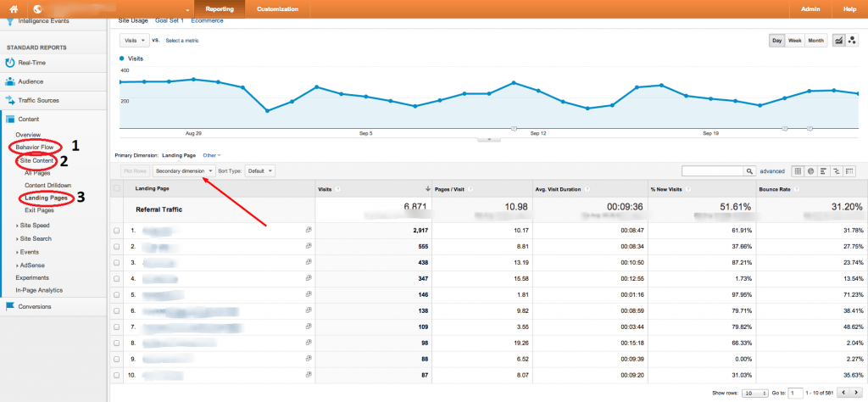868x402 pixels.
Task: Open row 1 landing page in new window icon
Action: tap(309, 230)
